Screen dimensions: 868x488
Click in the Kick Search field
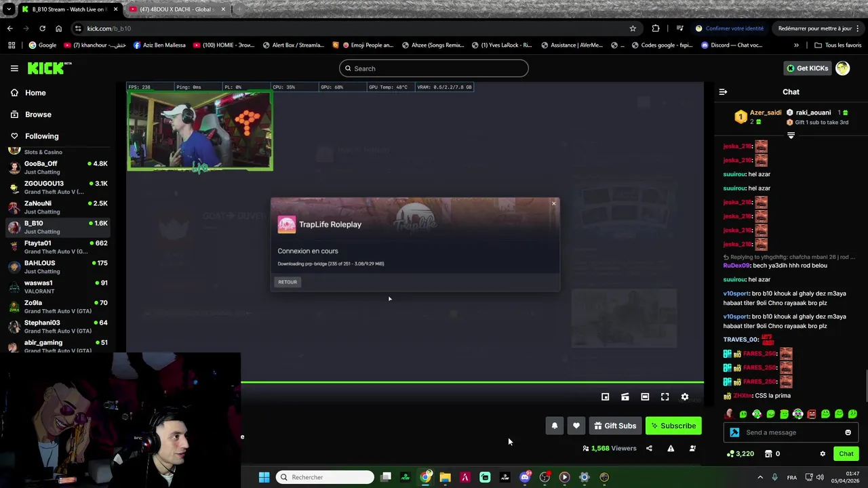434,68
